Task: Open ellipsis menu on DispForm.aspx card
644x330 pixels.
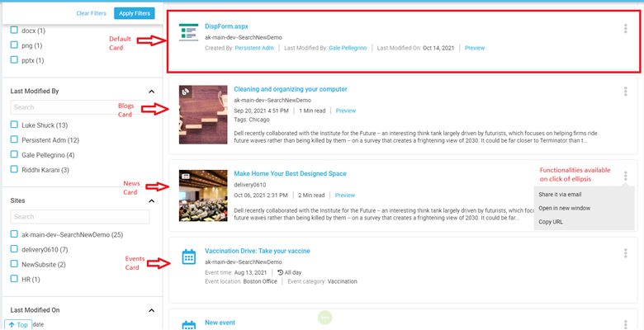Action: coord(626,29)
